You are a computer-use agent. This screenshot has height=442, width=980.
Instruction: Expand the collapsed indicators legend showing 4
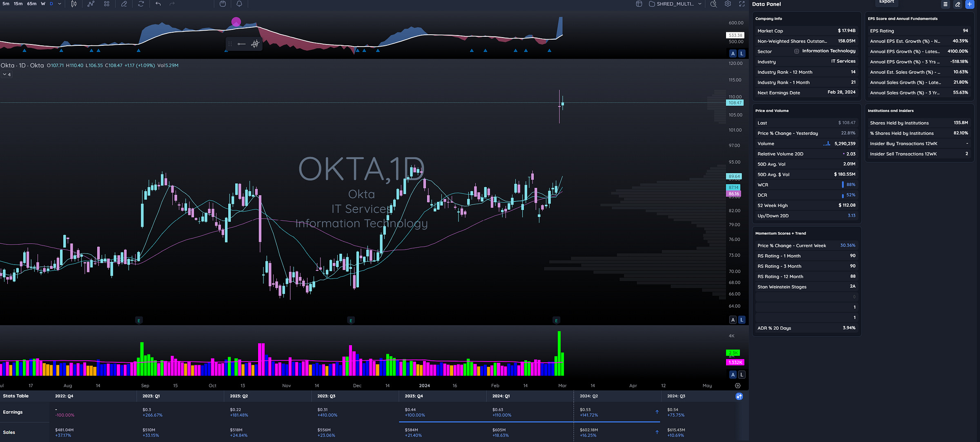click(x=7, y=74)
